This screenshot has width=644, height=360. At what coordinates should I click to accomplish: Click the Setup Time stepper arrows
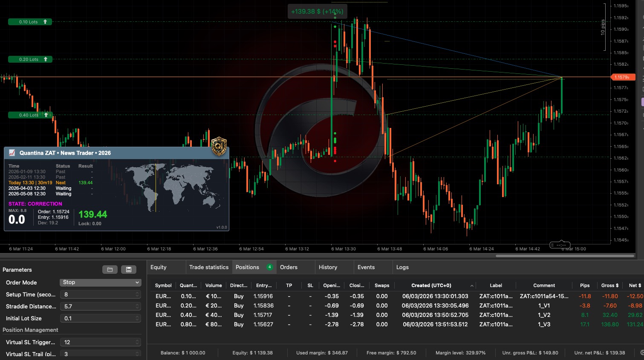137,294
